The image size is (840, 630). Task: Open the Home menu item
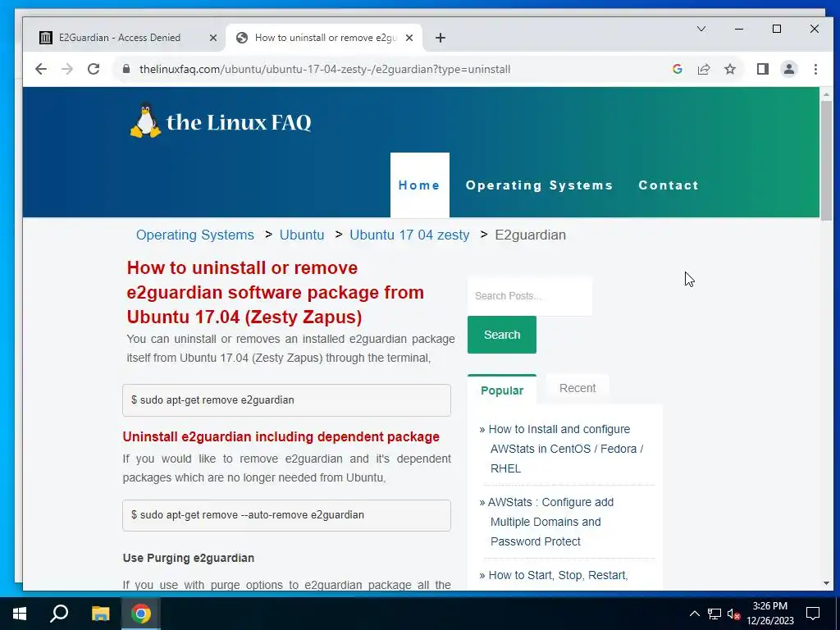419,185
